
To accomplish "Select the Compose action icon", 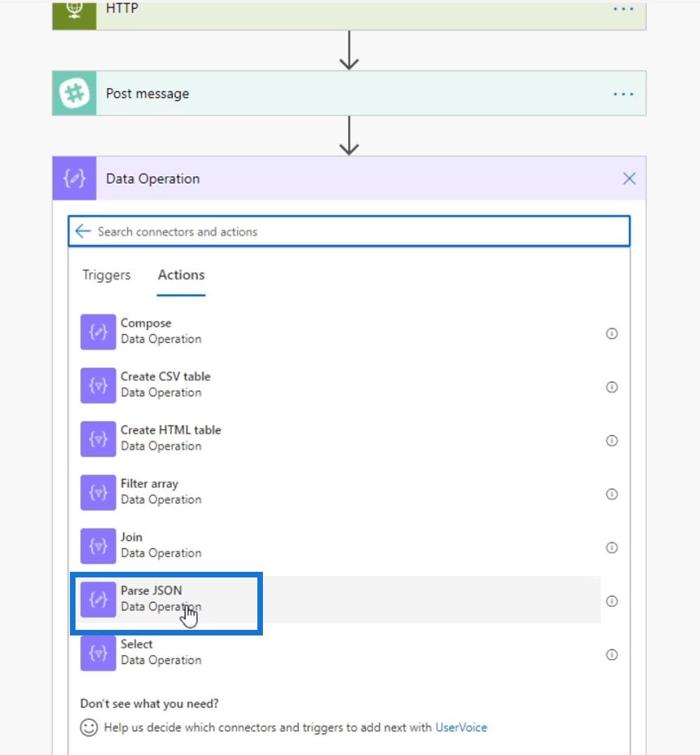I will [99, 332].
